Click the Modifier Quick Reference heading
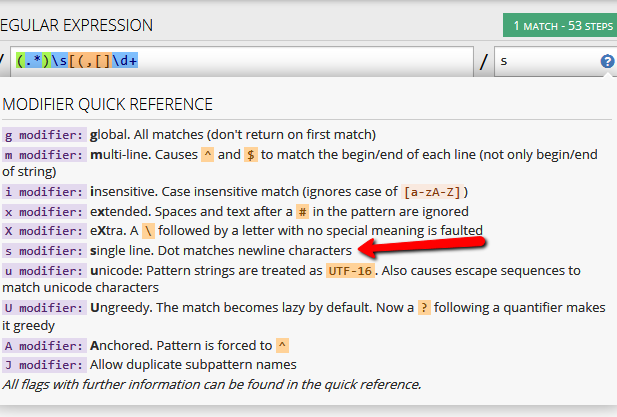 tap(107, 105)
